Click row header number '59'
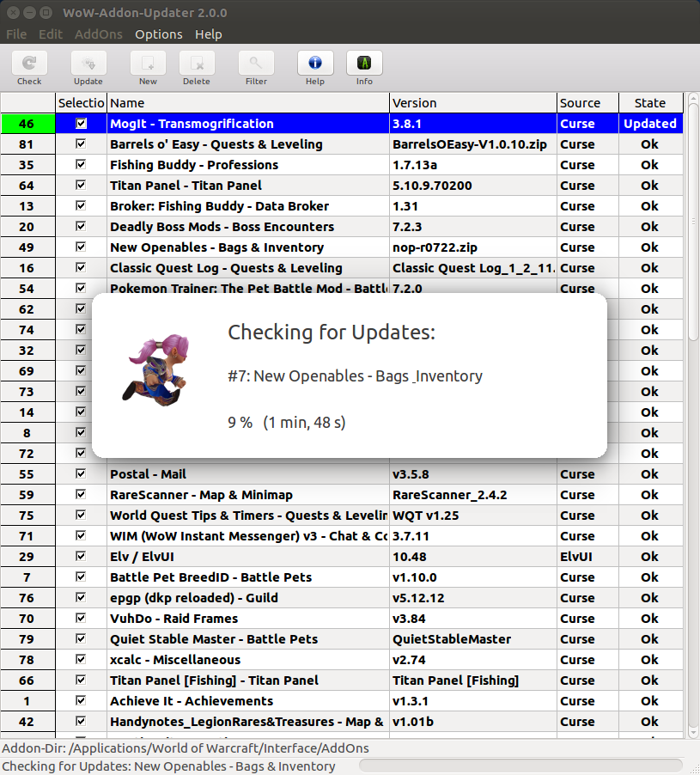The width and height of the screenshot is (700, 775). tap(27, 495)
